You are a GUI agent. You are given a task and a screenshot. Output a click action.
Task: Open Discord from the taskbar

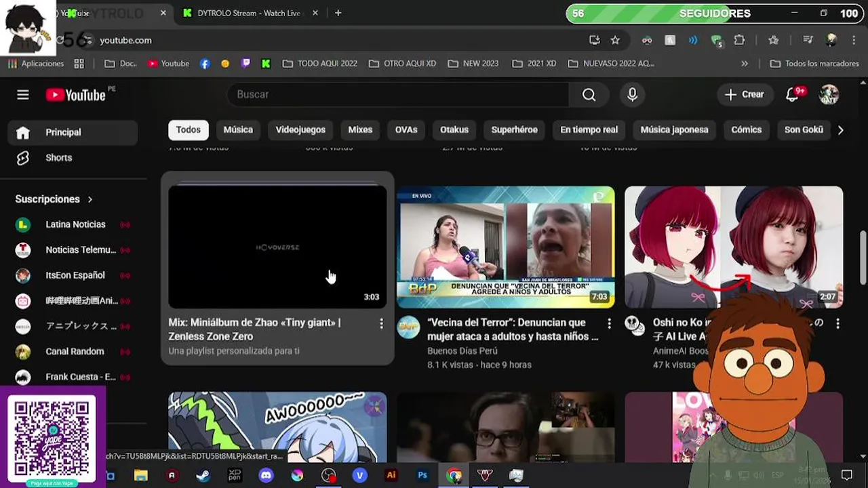coord(266,476)
